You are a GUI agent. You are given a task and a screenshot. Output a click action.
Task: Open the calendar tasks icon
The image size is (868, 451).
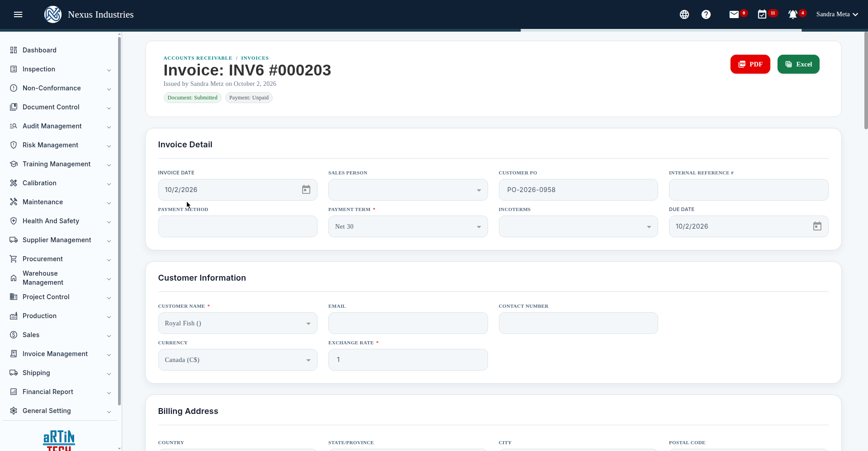762,14
